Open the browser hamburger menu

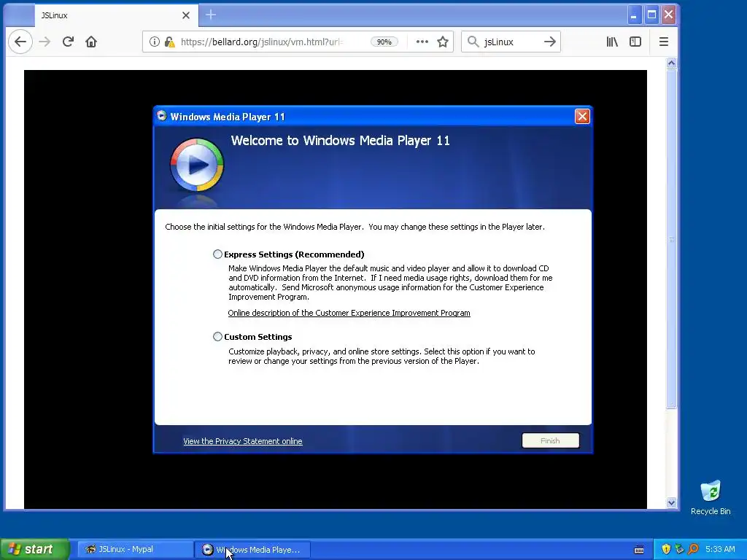tap(664, 42)
